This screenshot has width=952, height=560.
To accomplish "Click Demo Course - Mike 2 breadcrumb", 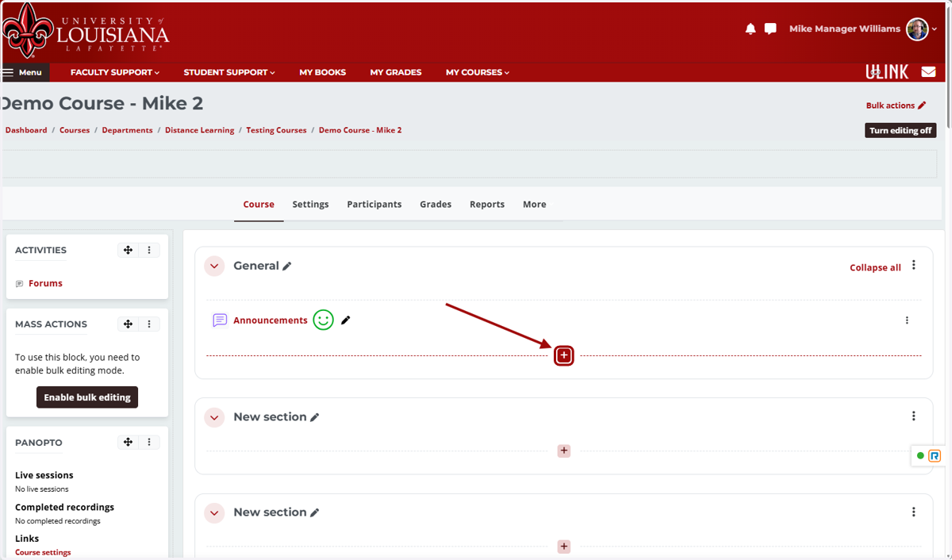I will (x=360, y=130).
